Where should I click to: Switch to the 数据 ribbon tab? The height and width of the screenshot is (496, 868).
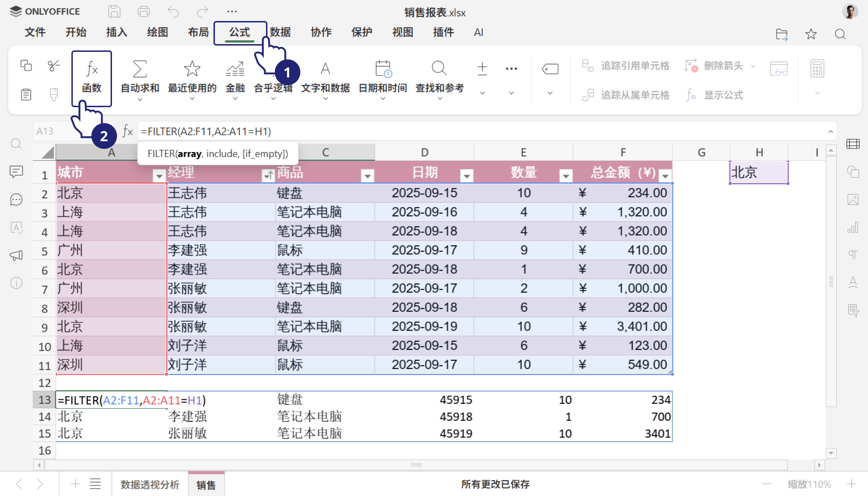tap(280, 32)
